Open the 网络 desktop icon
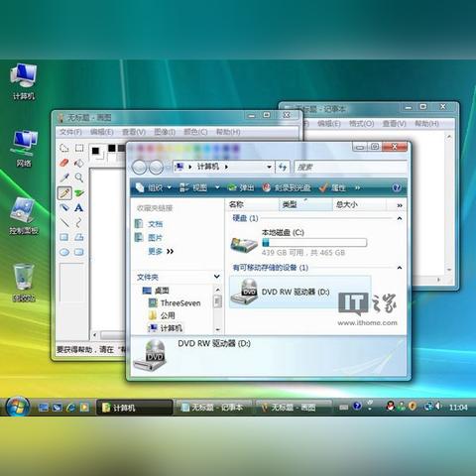 24,149
